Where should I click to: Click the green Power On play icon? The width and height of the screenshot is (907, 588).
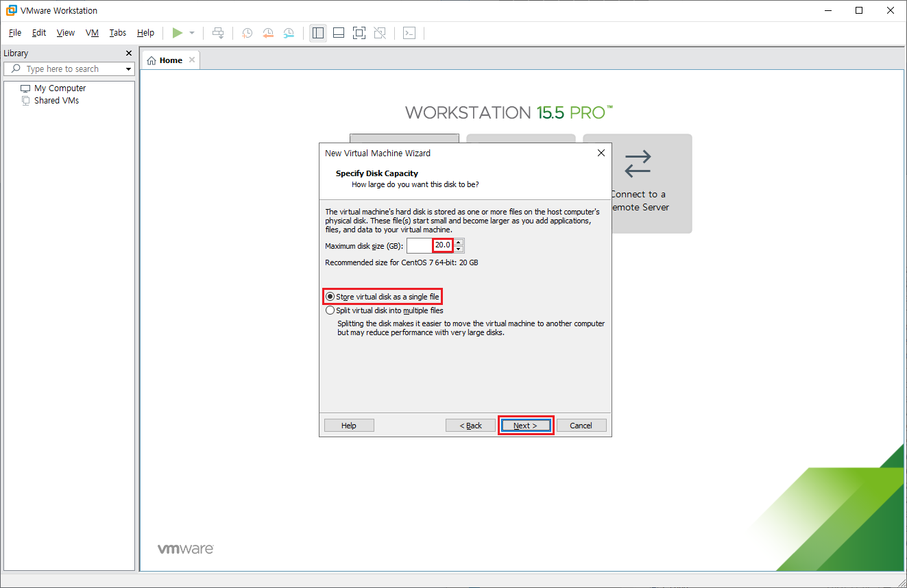pyautogui.click(x=178, y=33)
